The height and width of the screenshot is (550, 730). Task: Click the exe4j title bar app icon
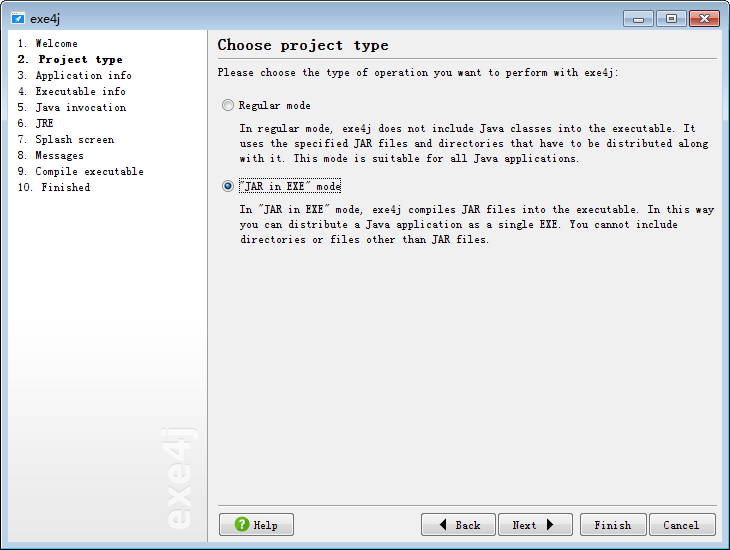coord(18,18)
